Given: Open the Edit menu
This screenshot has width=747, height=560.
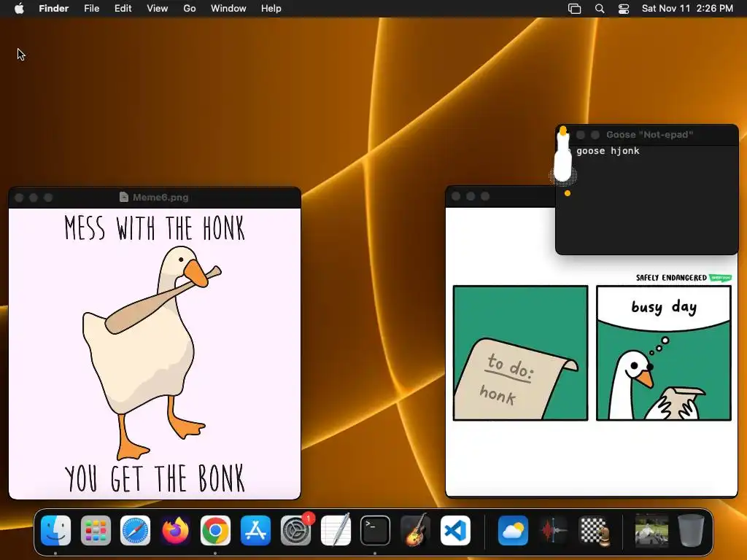Looking at the screenshot, I should 123,8.
